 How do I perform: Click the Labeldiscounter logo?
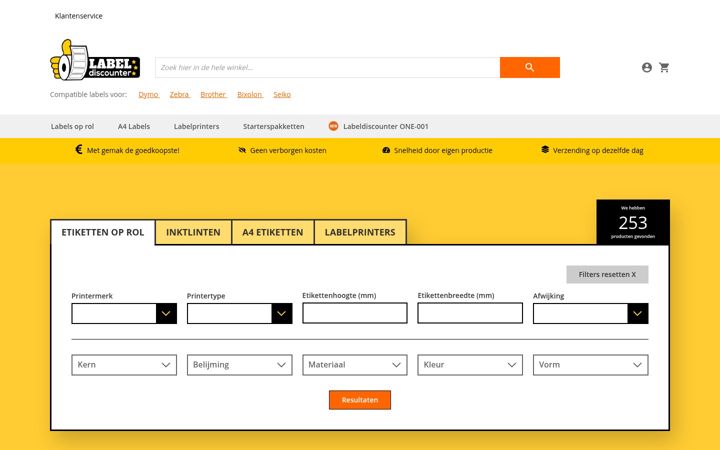[x=95, y=60]
